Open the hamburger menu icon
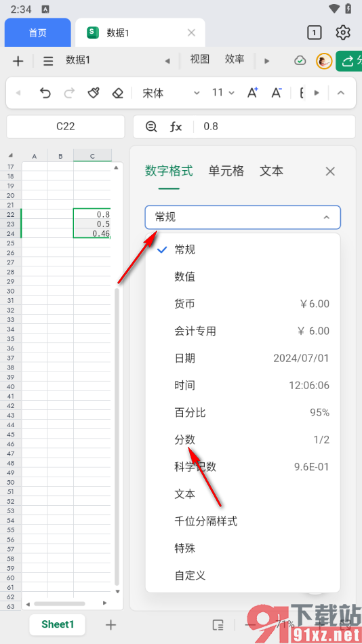Screen dimensions: 362x644 (x=49, y=61)
